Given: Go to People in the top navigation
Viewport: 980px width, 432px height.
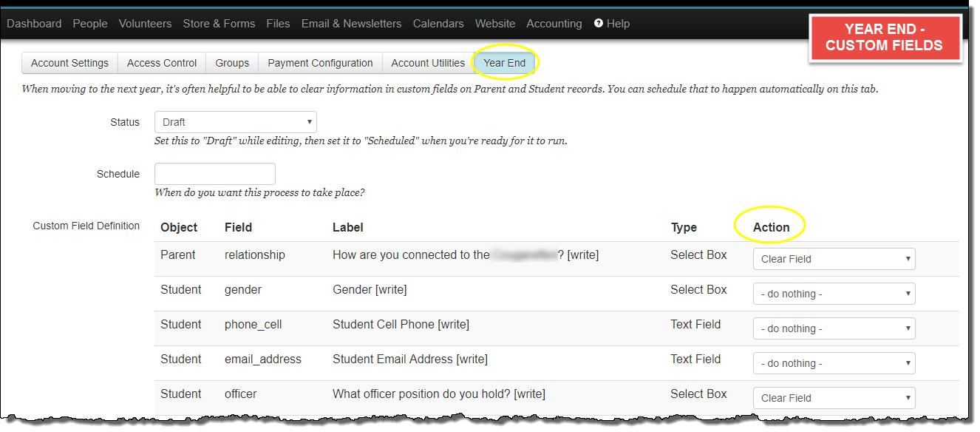Looking at the screenshot, I should 90,24.
